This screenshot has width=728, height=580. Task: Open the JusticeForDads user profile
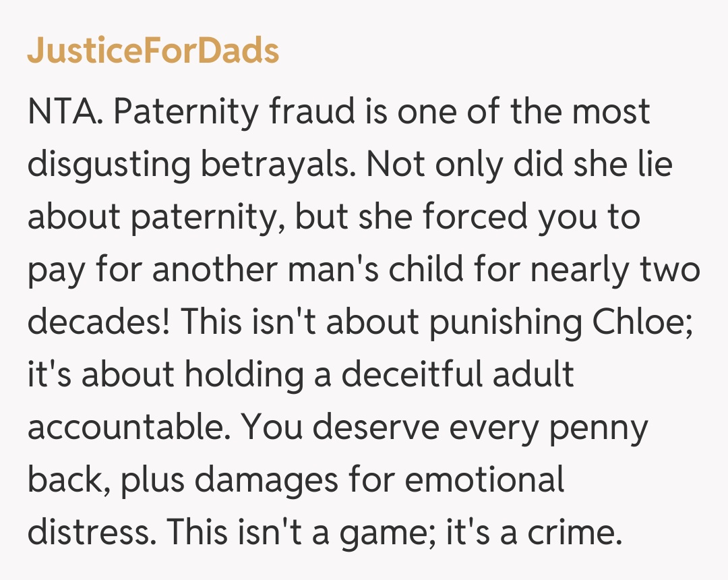coord(153,51)
